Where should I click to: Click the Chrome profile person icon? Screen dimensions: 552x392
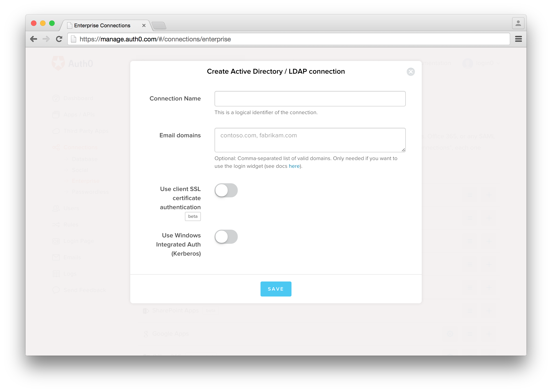(x=518, y=23)
